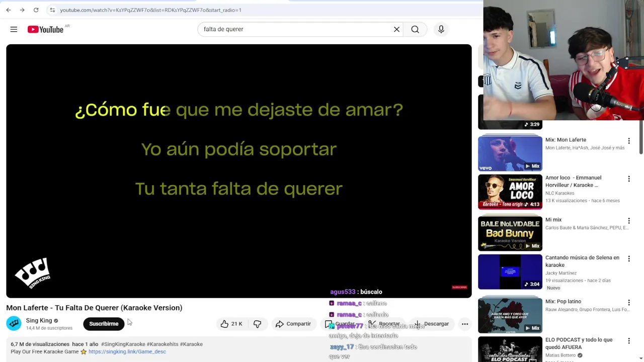
Task: Open the more actions ellipsis under video
Action: point(465,324)
